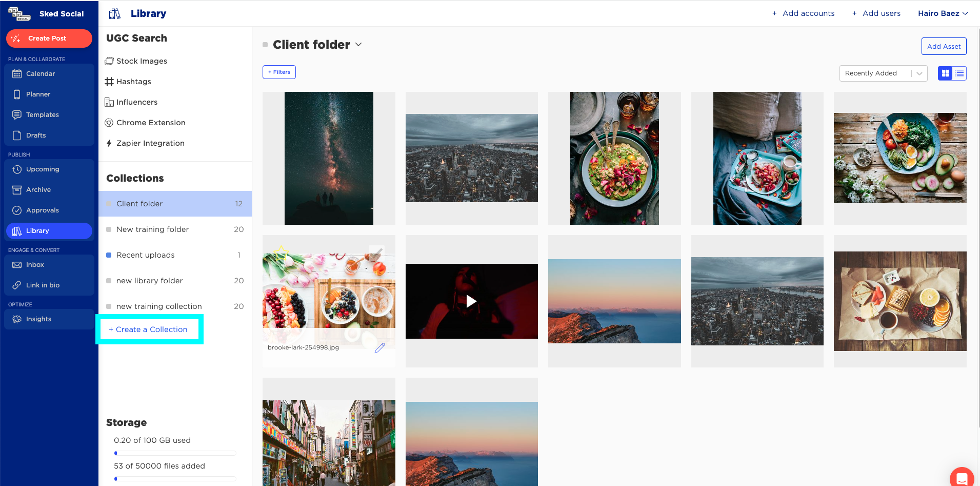Viewport: 980px width, 486px height.
Task: Click the Add Asset button
Action: click(x=944, y=46)
